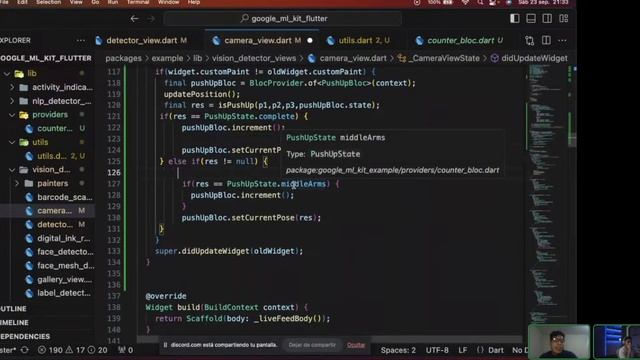640x360 pixels.
Task: Click packages in the breadcrumb
Action: [123, 58]
